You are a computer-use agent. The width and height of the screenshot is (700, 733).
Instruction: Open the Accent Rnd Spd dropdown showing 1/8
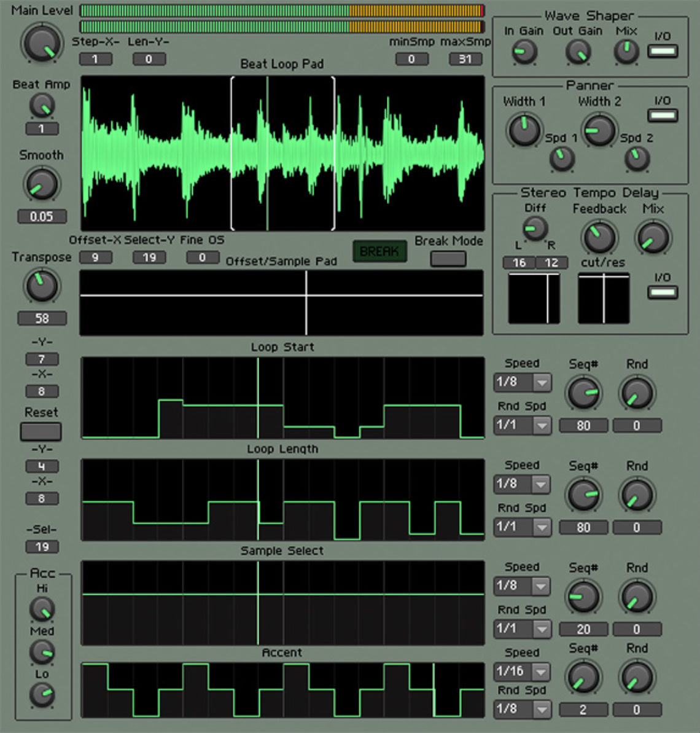coord(523,709)
